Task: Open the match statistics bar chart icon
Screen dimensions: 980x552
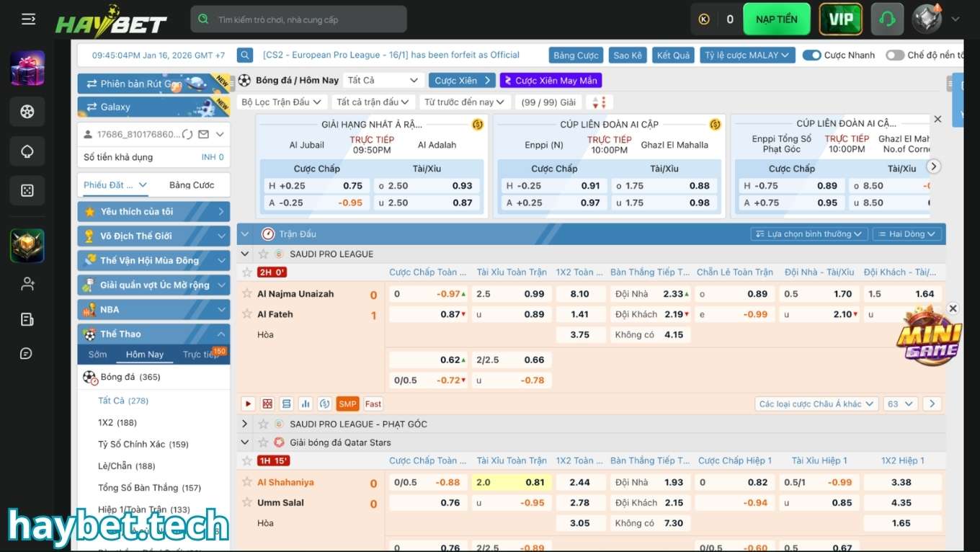Action: (306, 404)
